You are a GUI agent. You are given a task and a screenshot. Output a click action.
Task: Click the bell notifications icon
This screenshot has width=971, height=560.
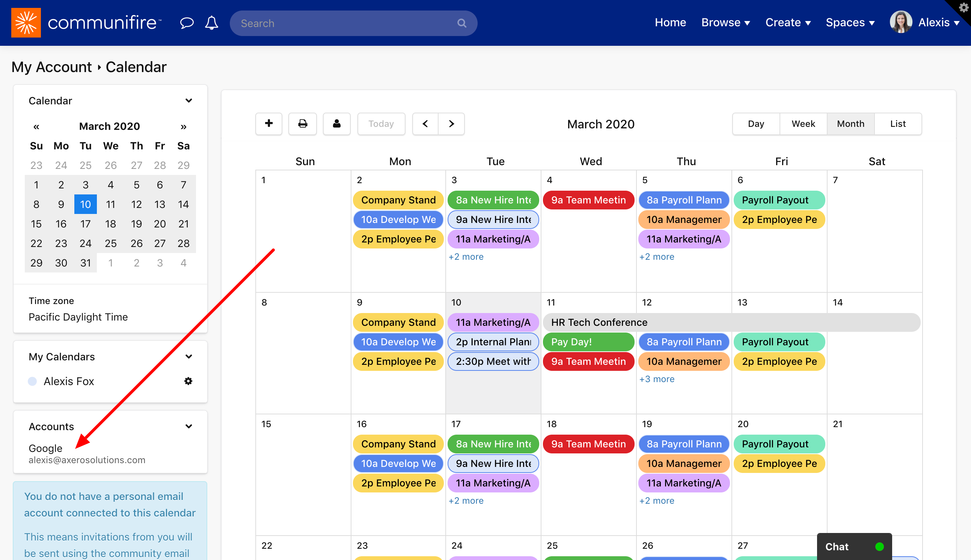tap(211, 23)
